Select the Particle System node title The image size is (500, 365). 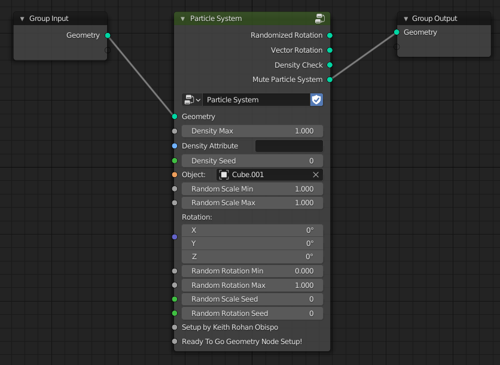(x=216, y=19)
